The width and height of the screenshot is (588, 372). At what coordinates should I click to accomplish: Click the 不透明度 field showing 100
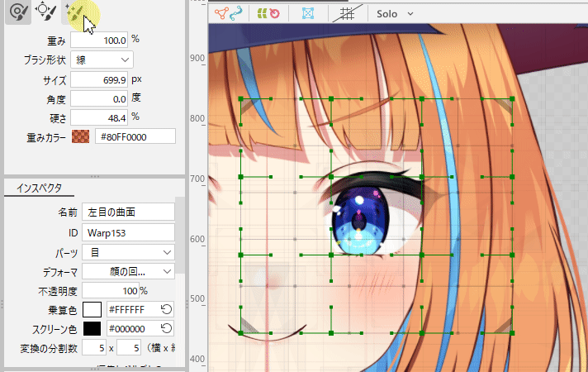[111, 291]
